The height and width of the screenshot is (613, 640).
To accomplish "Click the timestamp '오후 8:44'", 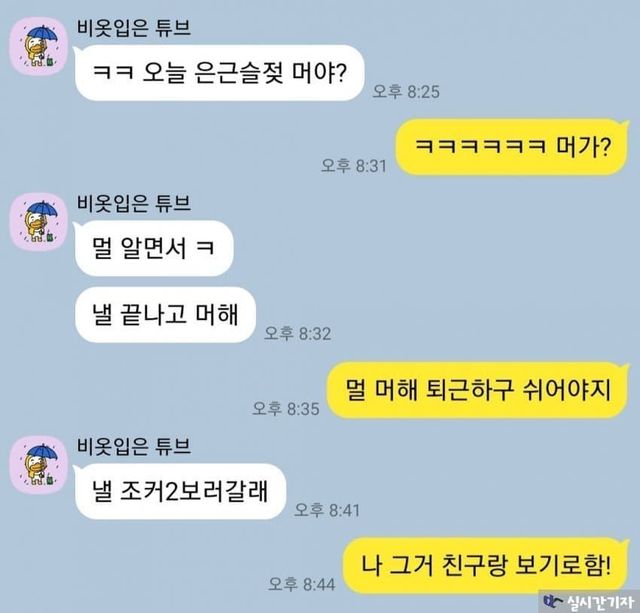I will tap(302, 584).
